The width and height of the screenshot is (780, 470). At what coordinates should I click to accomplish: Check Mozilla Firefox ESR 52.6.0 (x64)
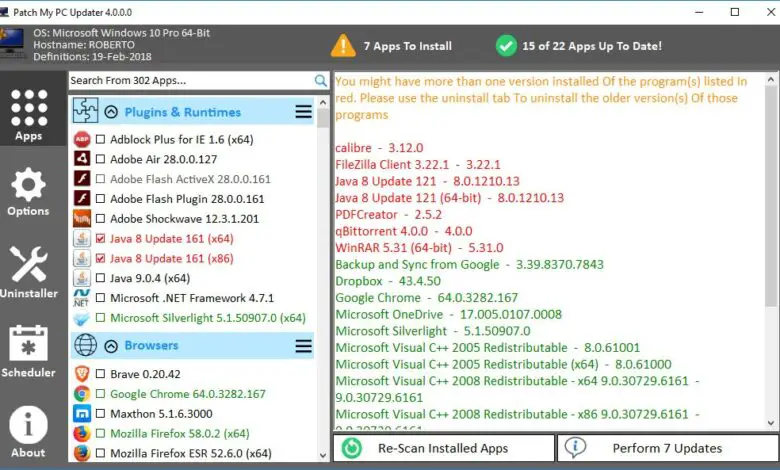[100, 454]
